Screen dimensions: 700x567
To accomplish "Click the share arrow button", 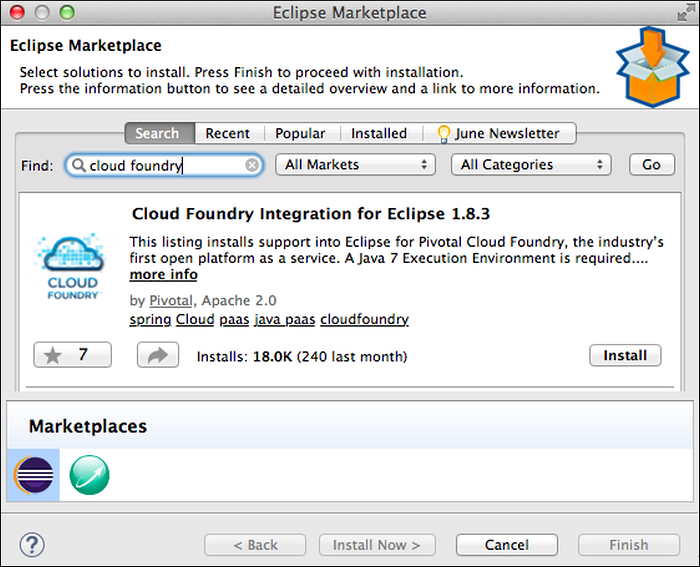I will (x=158, y=355).
